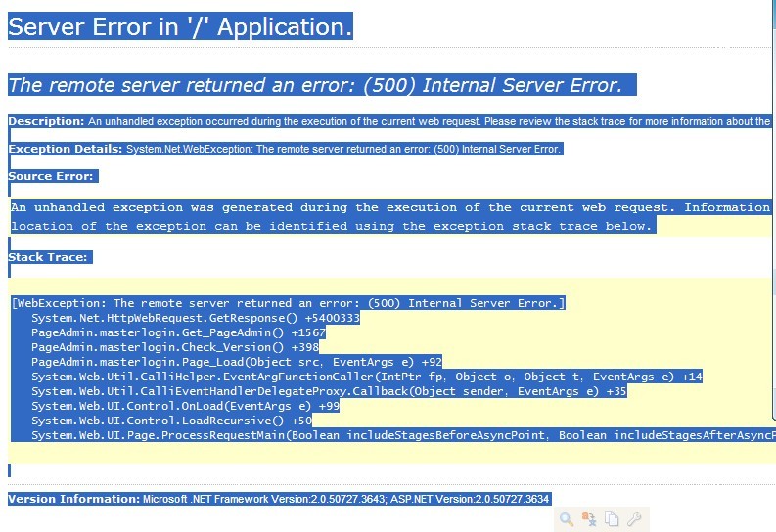The image size is (776, 532).
Task: Click the HttpWebRequest.GetResponse() stack line
Action: coord(195,318)
